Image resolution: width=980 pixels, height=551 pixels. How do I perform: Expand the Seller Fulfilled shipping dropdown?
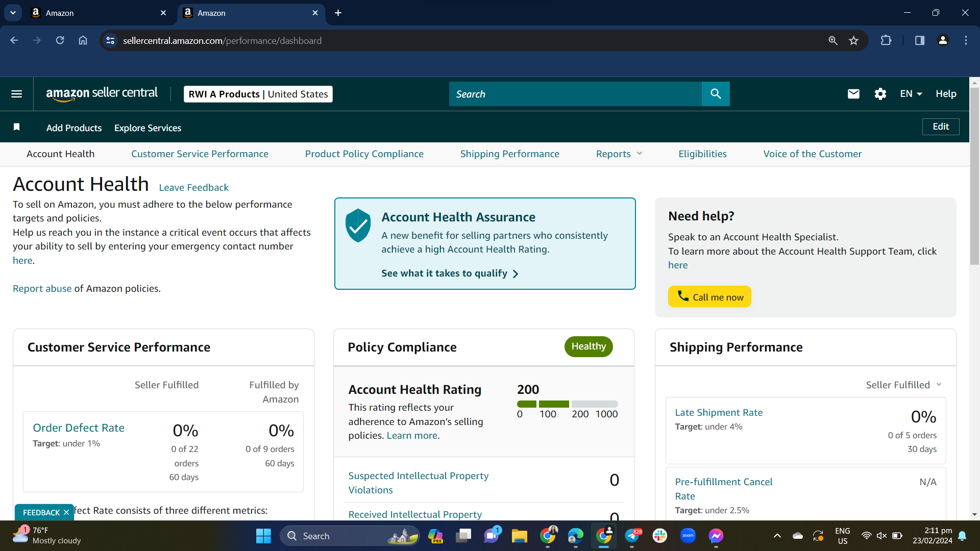click(x=903, y=385)
